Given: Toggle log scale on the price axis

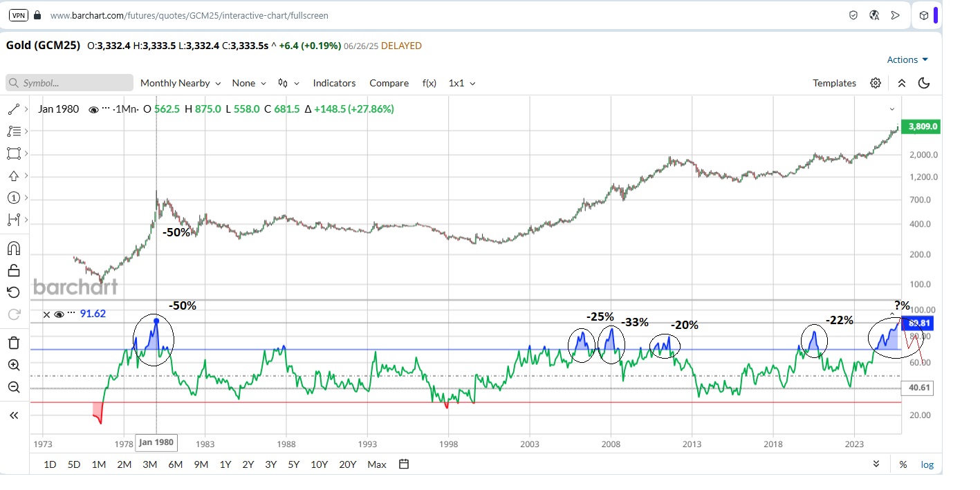Looking at the screenshot, I should (927, 464).
